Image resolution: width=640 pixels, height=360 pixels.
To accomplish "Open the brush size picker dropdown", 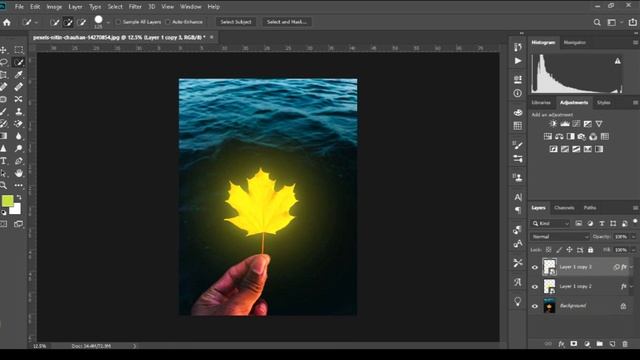I will tap(108, 23).
